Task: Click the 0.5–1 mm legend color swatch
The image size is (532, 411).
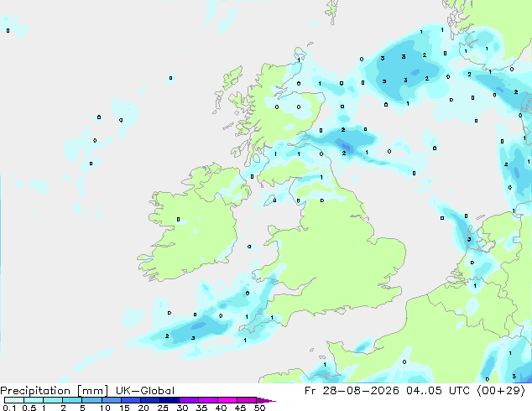Action: (x=34, y=400)
